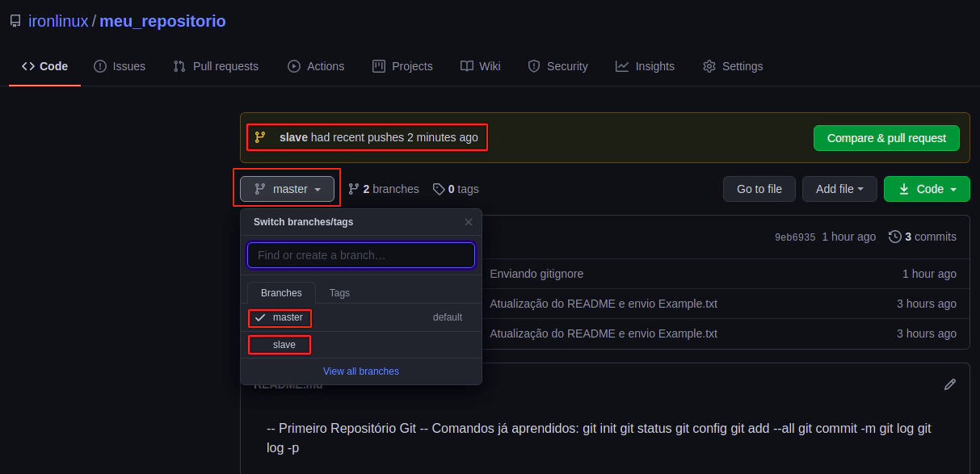The height and width of the screenshot is (474, 980).
Task: Click the tag icon next to 0 tags
Action: (438, 189)
